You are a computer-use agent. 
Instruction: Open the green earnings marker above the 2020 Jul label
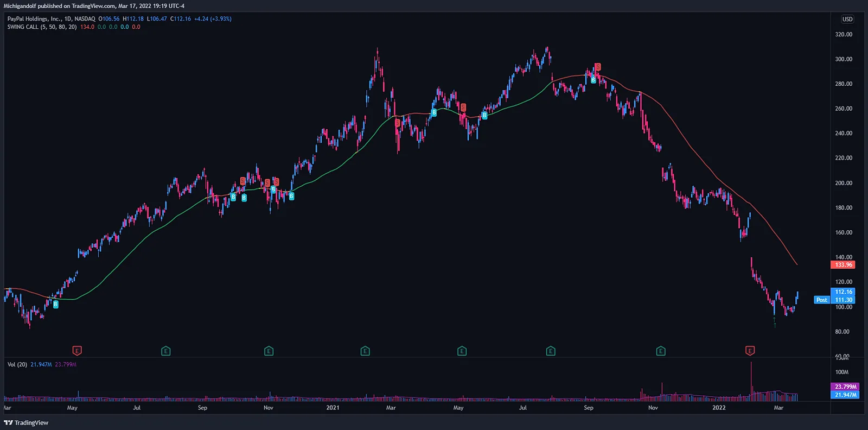coord(166,351)
